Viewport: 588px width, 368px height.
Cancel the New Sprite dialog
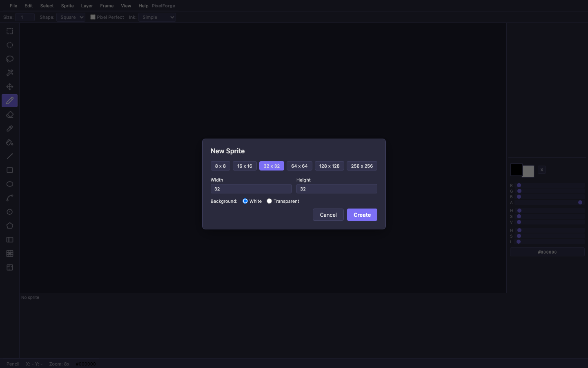coord(328,215)
